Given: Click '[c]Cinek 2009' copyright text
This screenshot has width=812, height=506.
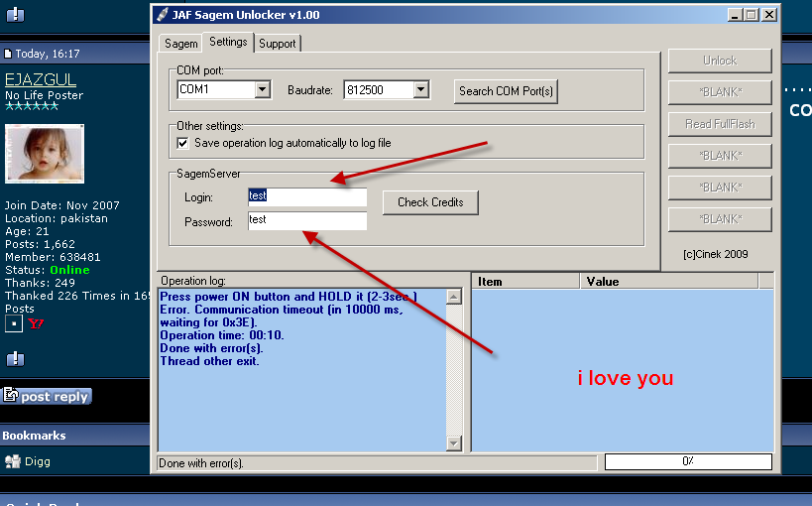Looking at the screenshot, I should pos(715,254).
